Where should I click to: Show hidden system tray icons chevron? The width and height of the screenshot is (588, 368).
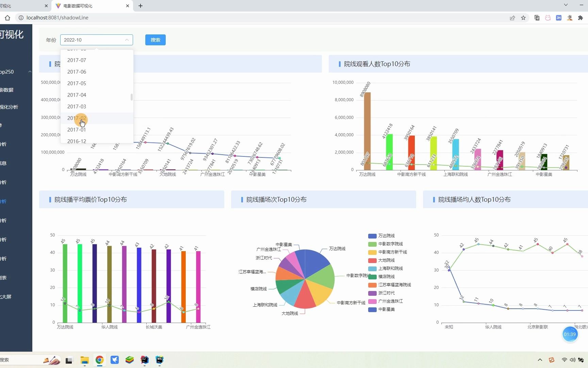click(x=540, y=360)
